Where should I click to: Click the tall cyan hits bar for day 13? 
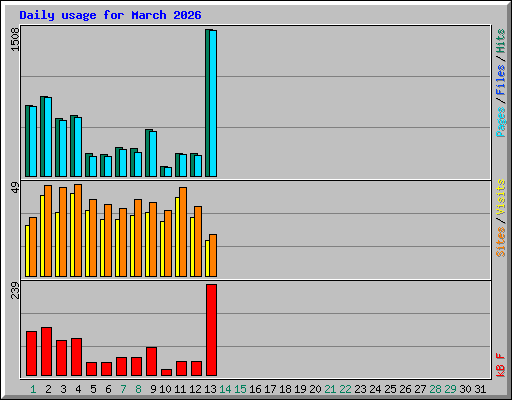pos(213,103)
